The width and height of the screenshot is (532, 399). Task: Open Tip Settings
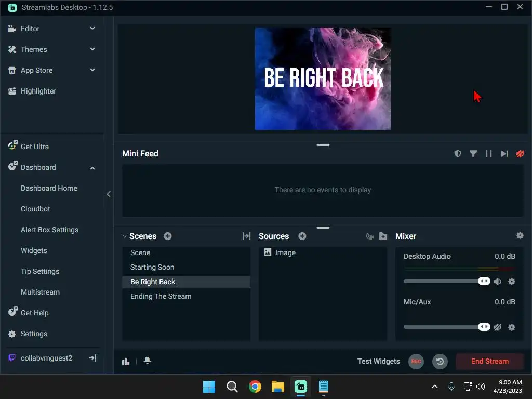click(x=40, y=271)
